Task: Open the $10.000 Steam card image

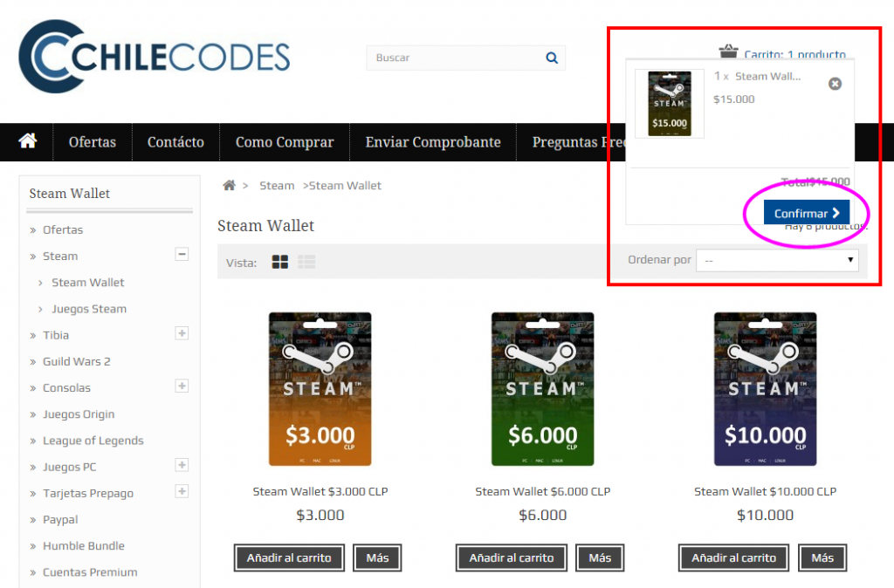Action: pyautogui.click(x=765, y=389)
